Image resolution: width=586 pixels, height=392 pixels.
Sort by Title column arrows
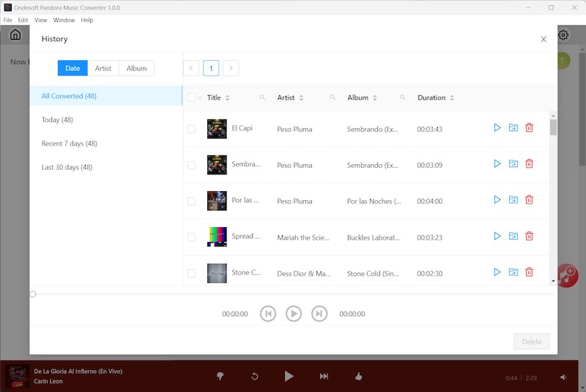(x=227, y=98)
